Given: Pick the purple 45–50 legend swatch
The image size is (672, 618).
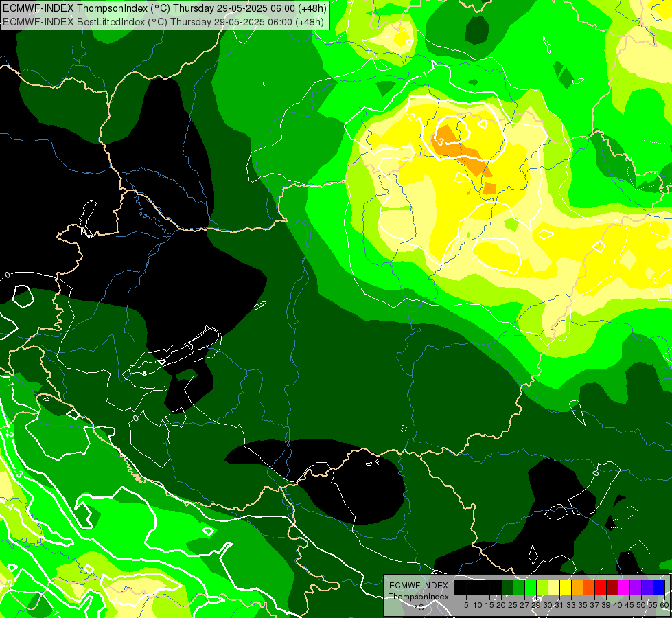Looking at the screenshot, I should (x=636, y=587).
